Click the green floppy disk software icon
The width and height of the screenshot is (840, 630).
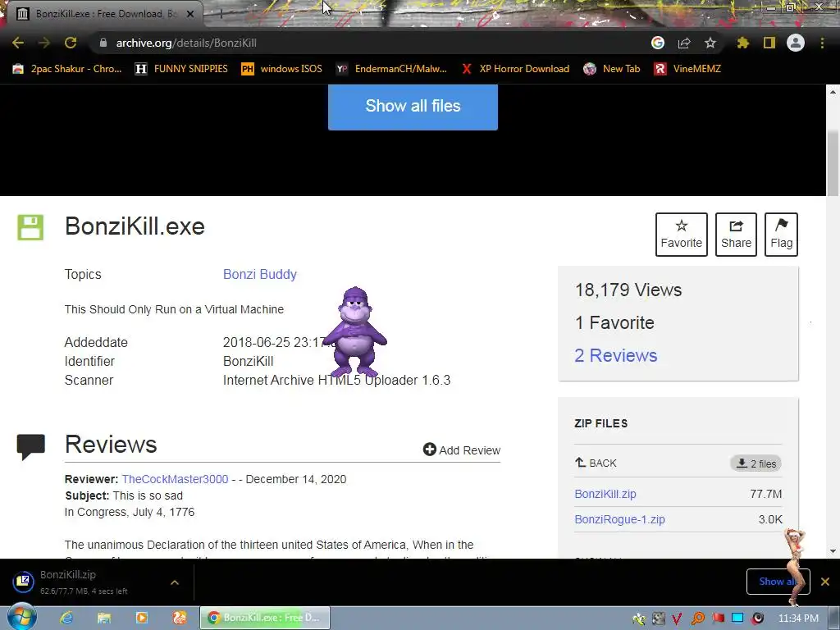[30, 228]
